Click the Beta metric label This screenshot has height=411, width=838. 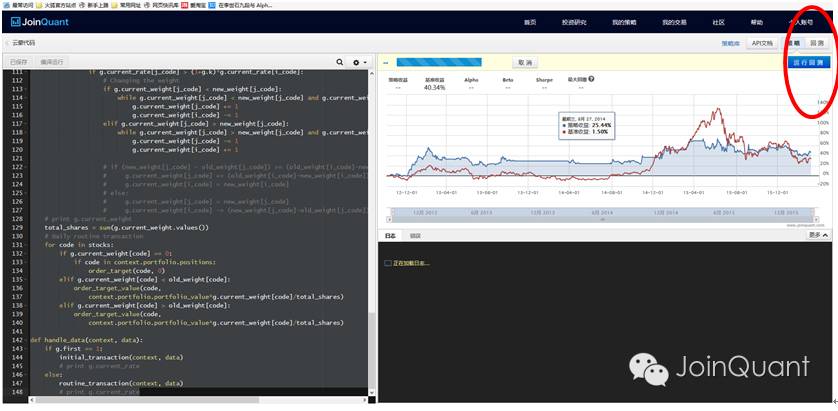[x=508, y=80]
